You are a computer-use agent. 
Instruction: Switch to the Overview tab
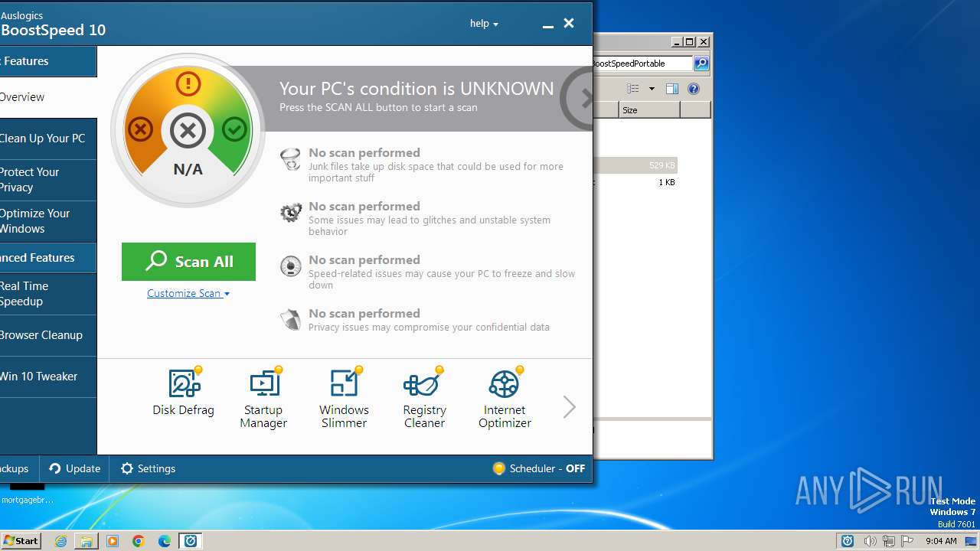pyautogui.click(x=48, y=97)
